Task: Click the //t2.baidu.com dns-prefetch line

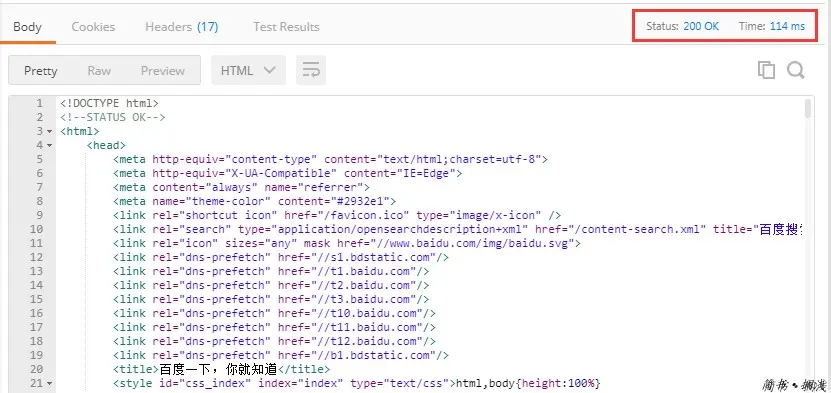Action: [271, 285]
